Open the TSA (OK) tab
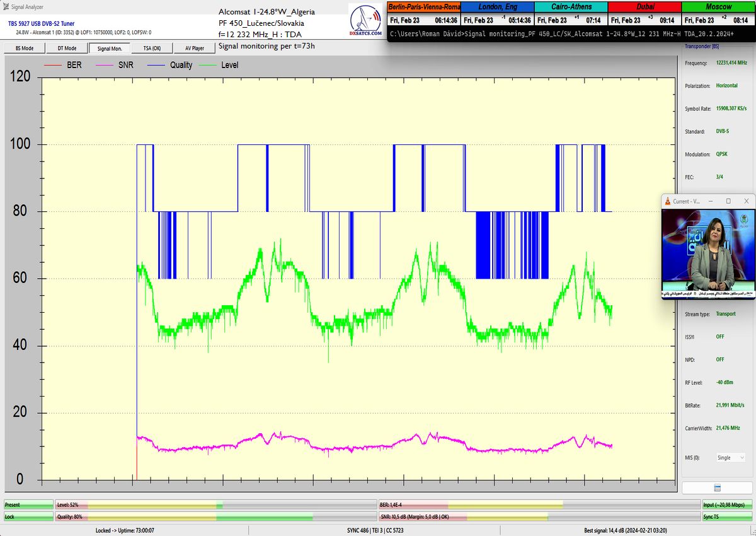756x536 pixels. (x=152, y=48)
